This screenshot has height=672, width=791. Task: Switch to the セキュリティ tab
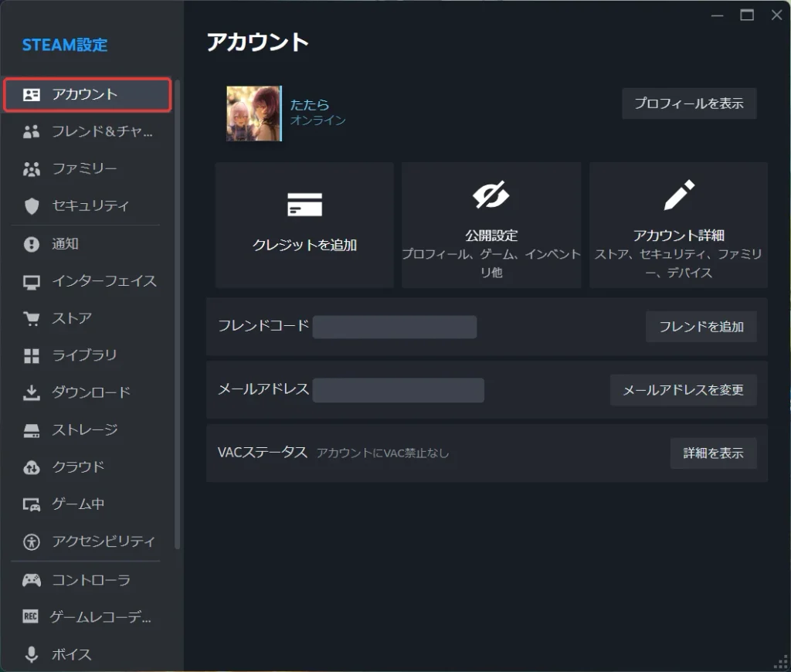click(87, 205)
